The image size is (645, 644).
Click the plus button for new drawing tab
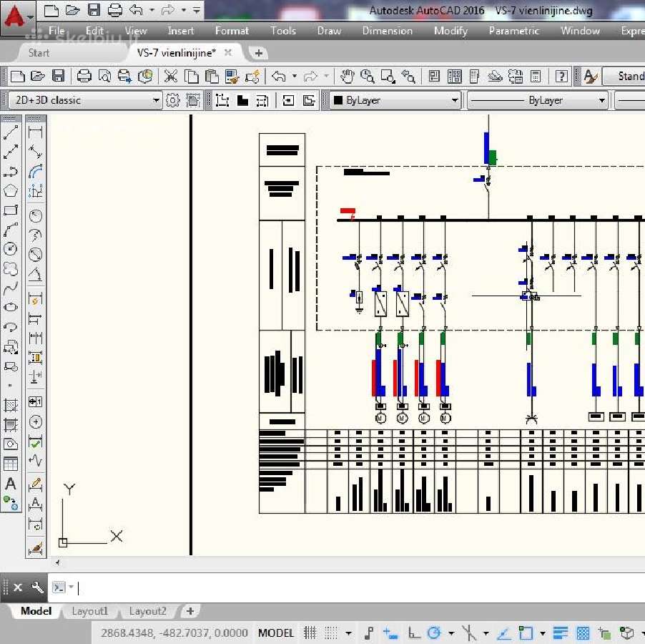click(259, 53)
